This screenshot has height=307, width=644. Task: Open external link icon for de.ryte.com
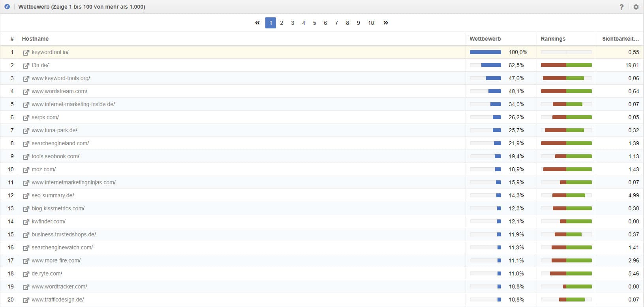coord(26,274)
